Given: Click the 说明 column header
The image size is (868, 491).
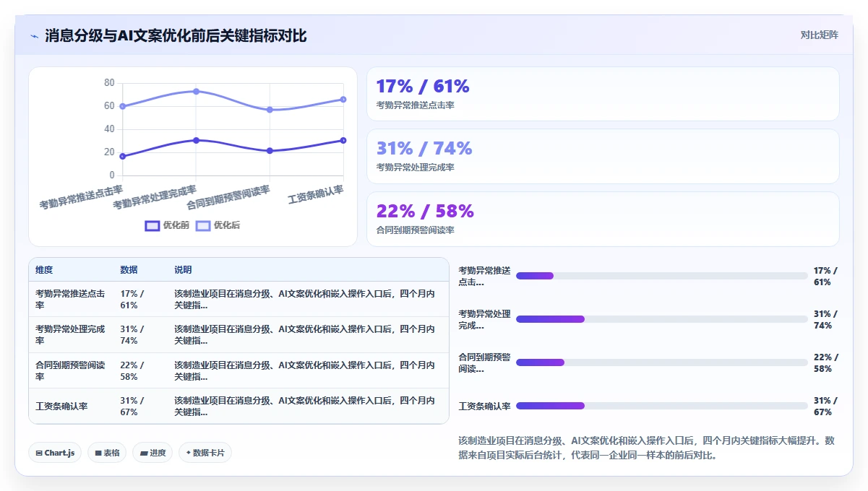Looking at the screenshot, I should [x=183, y=270].
